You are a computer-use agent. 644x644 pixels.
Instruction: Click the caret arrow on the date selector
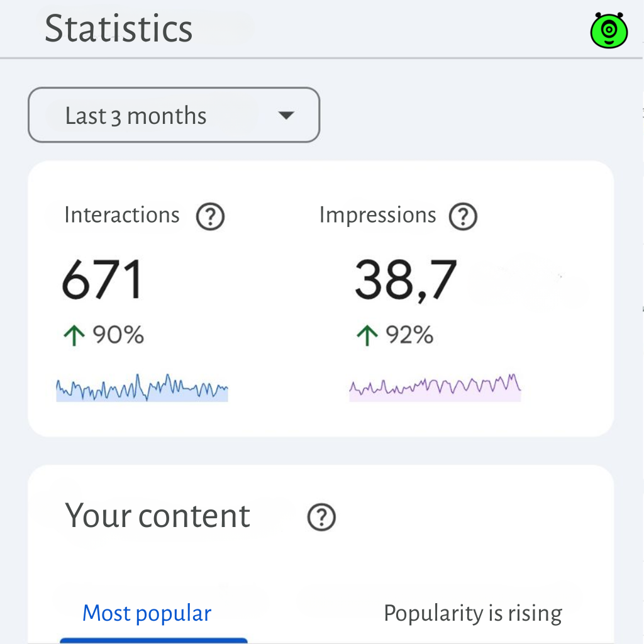coord(286,115)
